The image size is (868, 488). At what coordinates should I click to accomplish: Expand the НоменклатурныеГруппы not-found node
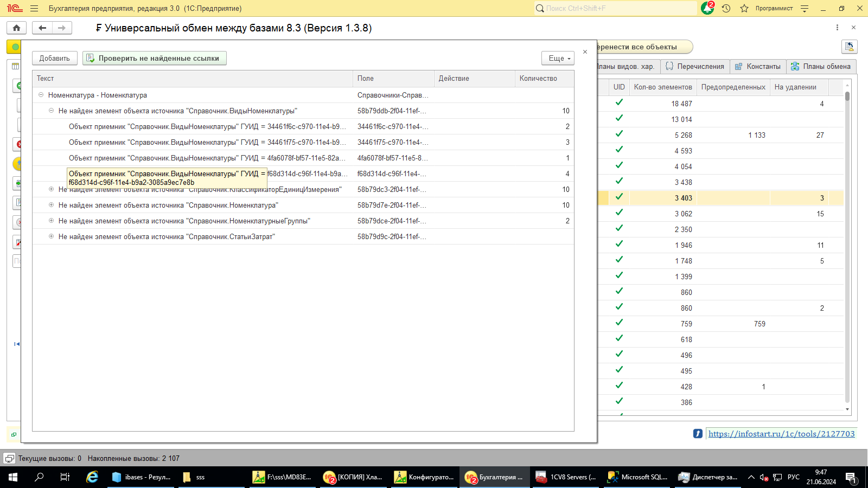pyautogui.click(x=51, y=221)
